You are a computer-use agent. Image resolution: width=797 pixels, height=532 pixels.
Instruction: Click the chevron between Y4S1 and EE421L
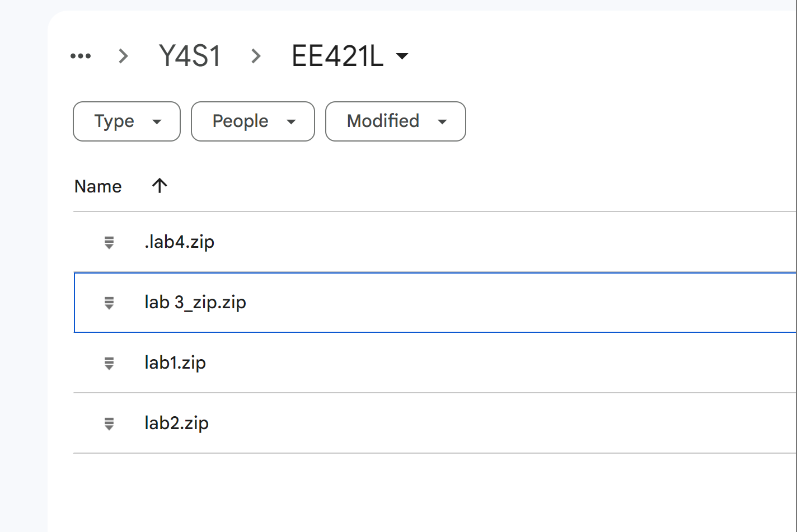tap(256, 56)
